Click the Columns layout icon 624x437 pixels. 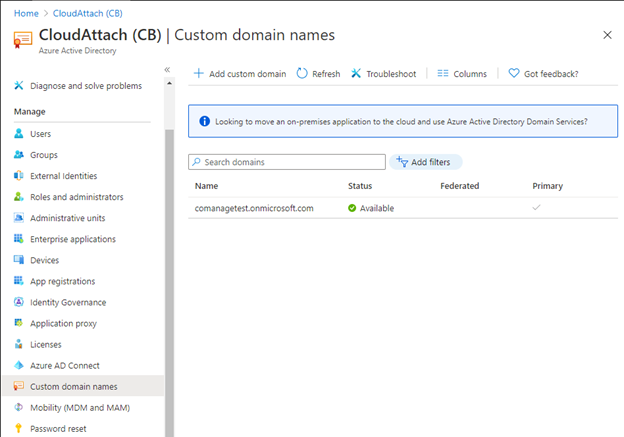[x=443, y=73]
